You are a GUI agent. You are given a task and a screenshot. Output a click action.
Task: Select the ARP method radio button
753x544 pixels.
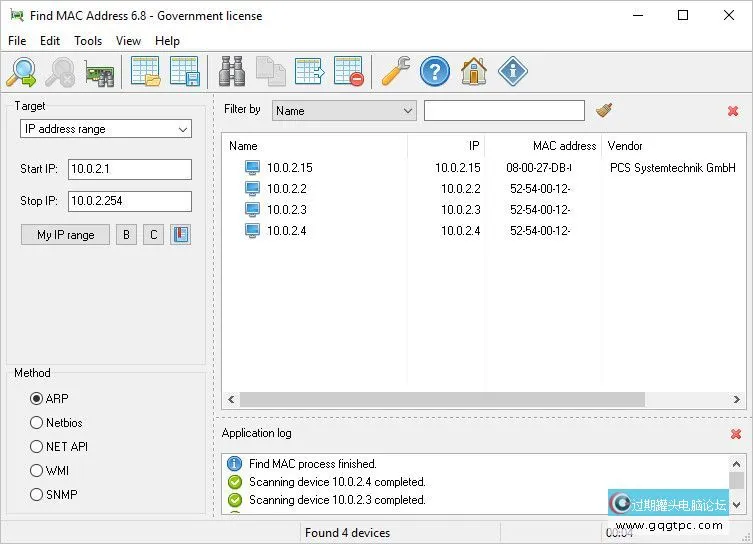coord(37,398)
